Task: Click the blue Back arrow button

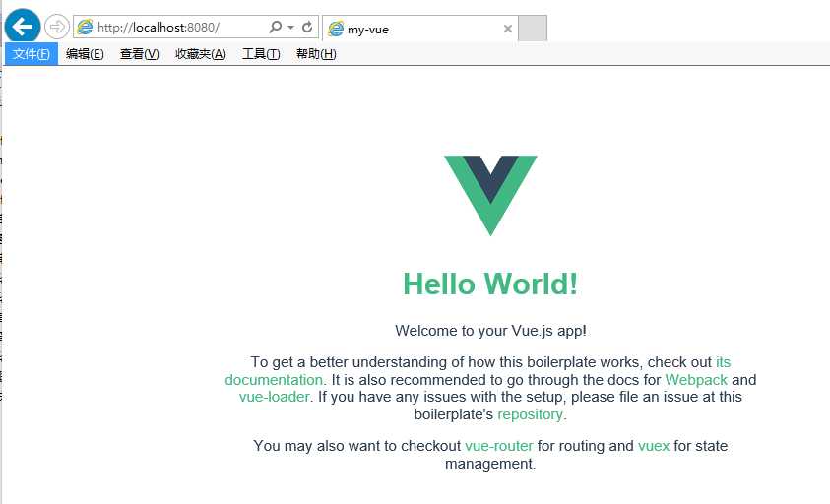Action: [23, 26]
